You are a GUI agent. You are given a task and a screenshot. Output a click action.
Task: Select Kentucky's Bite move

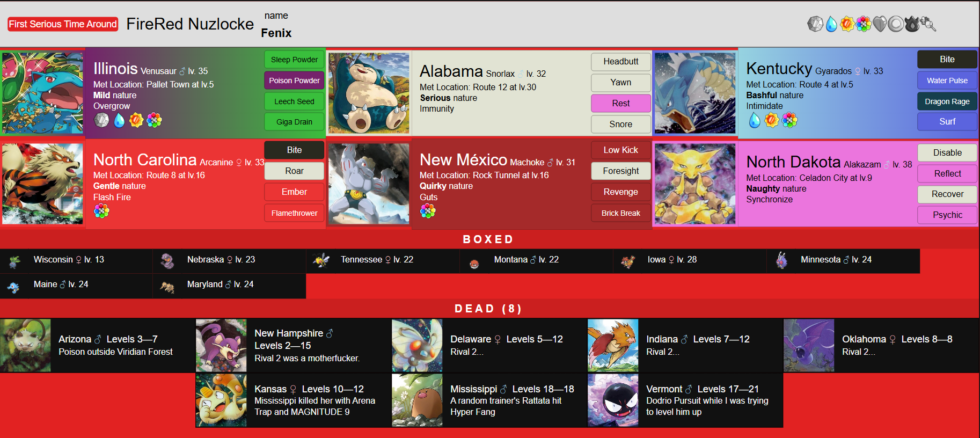click(x=947, y=60)
